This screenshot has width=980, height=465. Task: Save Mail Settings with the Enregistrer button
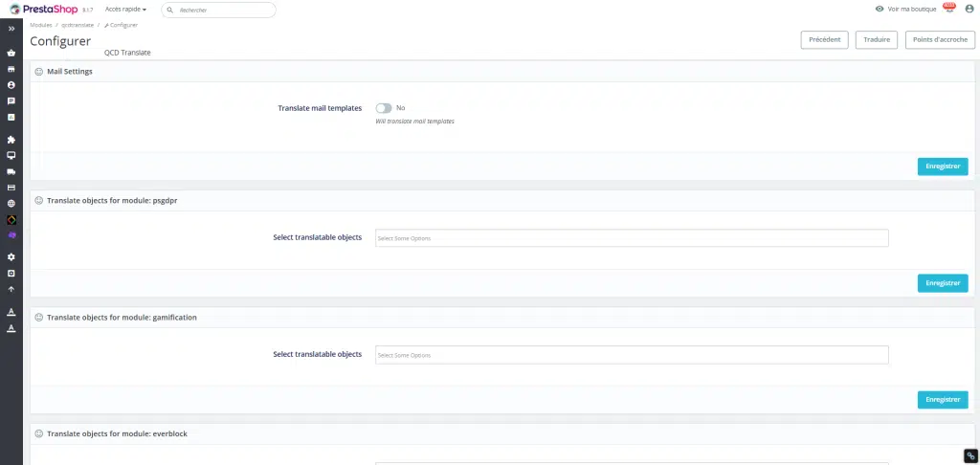click(943, 166)
